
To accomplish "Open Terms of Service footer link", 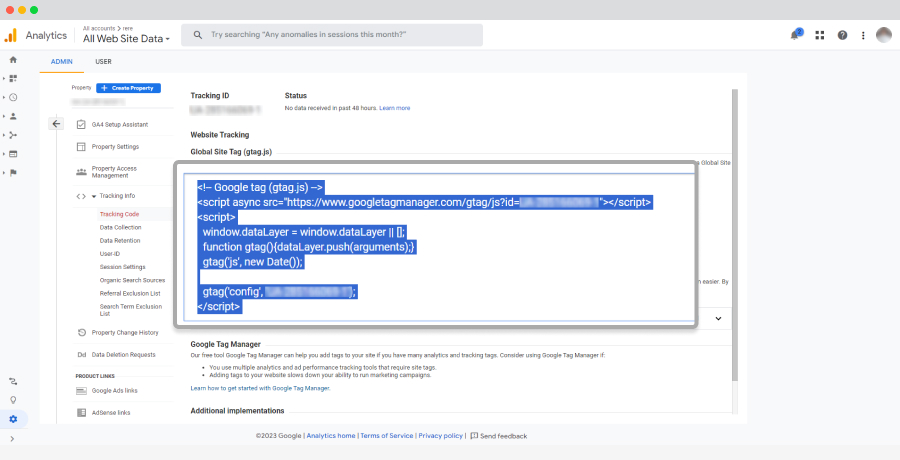I will point(387,436).
